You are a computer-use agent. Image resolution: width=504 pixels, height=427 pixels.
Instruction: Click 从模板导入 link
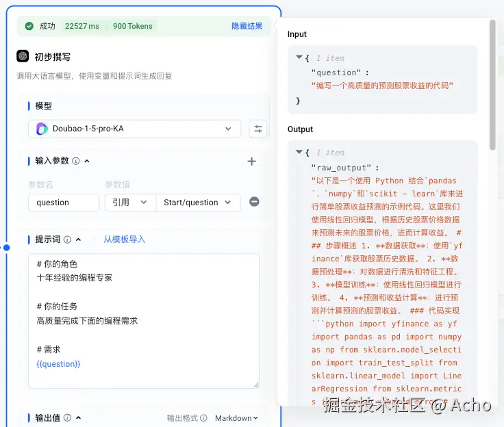click(125, 240)
